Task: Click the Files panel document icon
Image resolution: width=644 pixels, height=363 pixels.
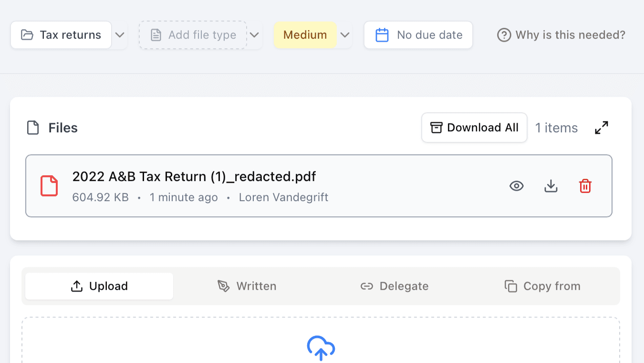Action: pos(32,128)
